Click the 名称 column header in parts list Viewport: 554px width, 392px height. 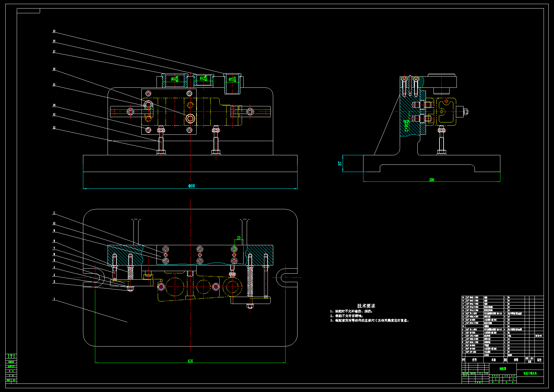click(494, 360)
